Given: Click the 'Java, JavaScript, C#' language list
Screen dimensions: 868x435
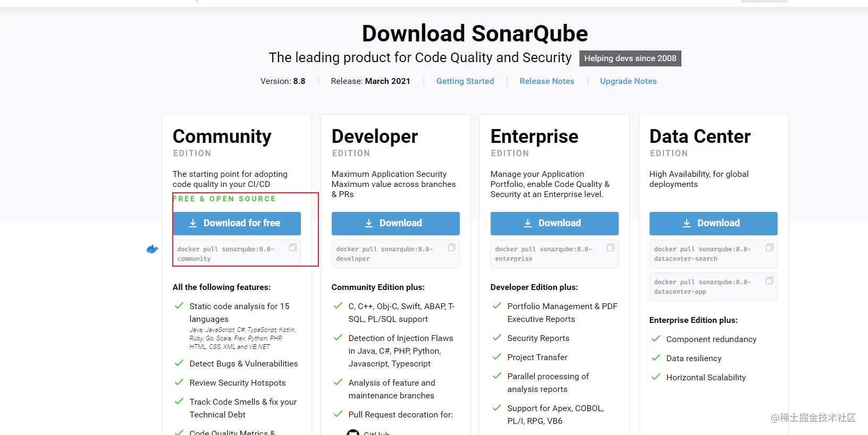Looking at the screenshot, I should [x=242, y=338].
